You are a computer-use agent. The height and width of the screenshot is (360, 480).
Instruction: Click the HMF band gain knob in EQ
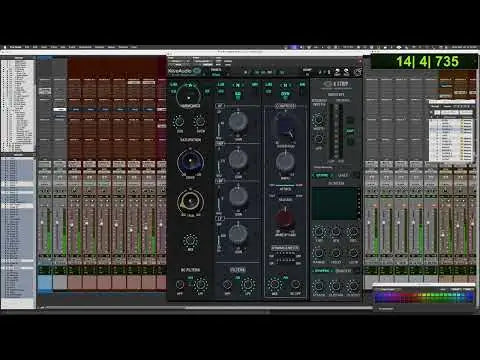238,159
